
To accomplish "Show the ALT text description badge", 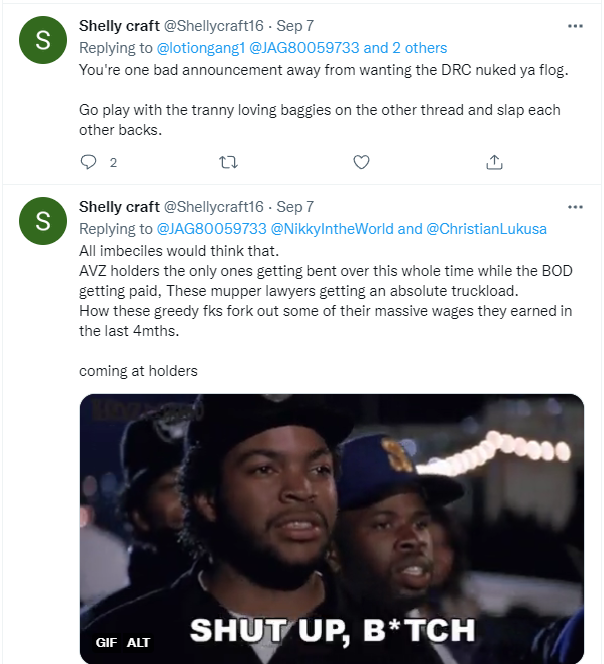I will tap(138, 642).
